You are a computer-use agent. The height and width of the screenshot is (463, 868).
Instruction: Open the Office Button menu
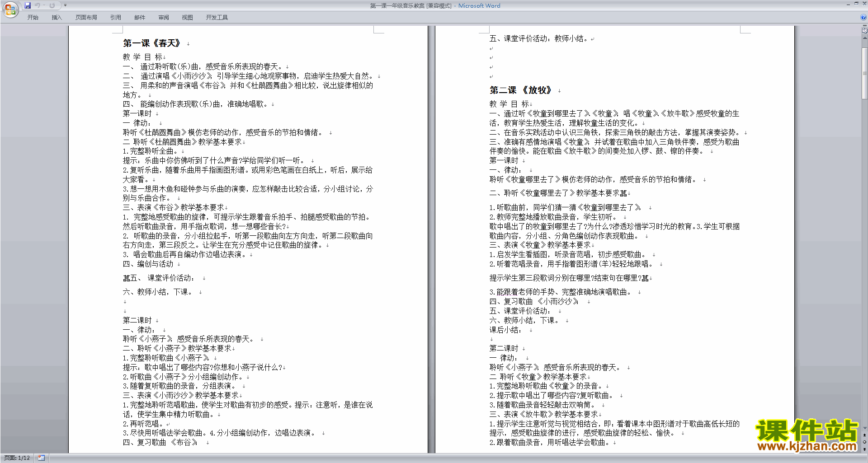[x=10, y=9]
